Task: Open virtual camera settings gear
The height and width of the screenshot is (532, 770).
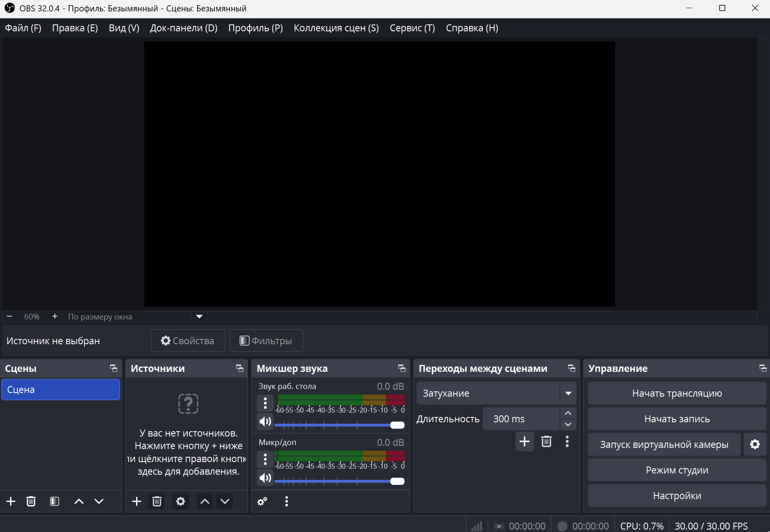Action: point(755,444)
